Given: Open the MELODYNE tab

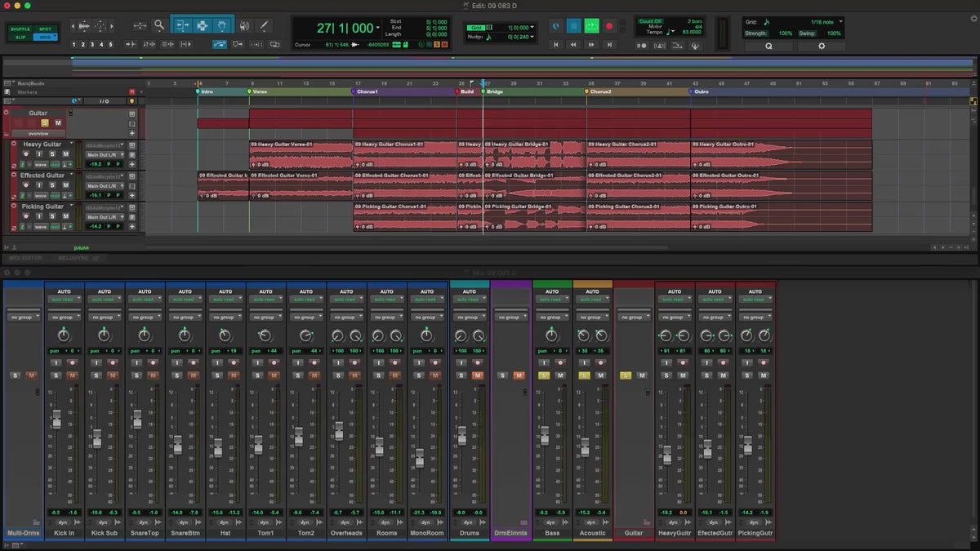Looking at the screenshot, I should (x=75, y=258).
